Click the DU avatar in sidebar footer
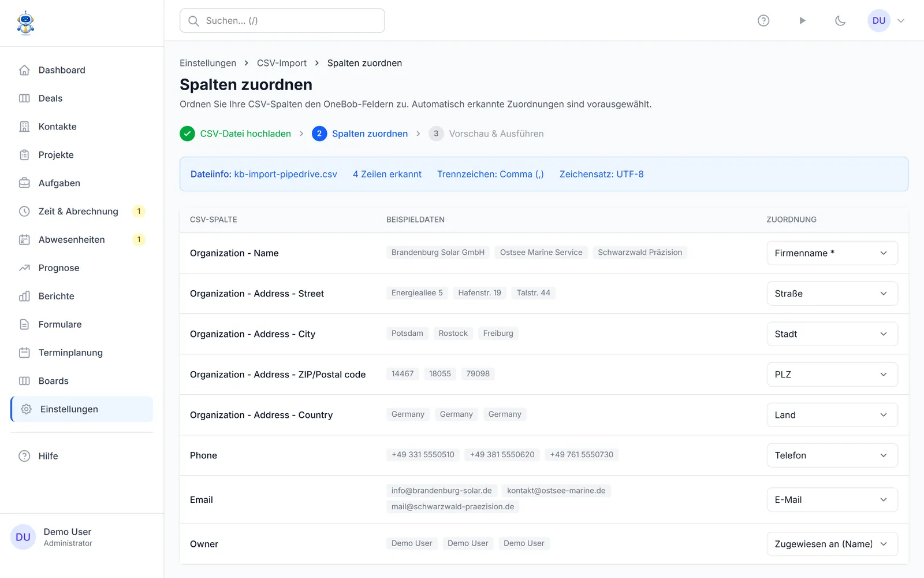 pyautogui.click(x=23, y=537)
